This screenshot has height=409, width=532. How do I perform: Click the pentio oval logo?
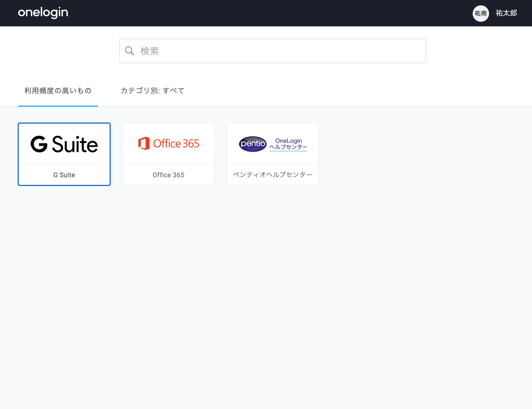pyautogui.click(x=252, y=144)
